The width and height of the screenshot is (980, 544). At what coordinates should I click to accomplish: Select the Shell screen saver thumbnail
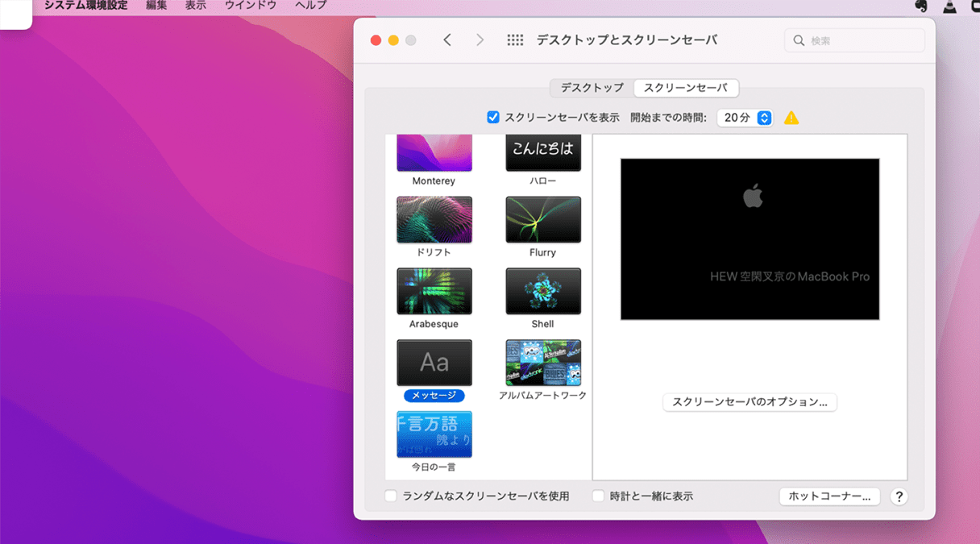tap(543, 292)
